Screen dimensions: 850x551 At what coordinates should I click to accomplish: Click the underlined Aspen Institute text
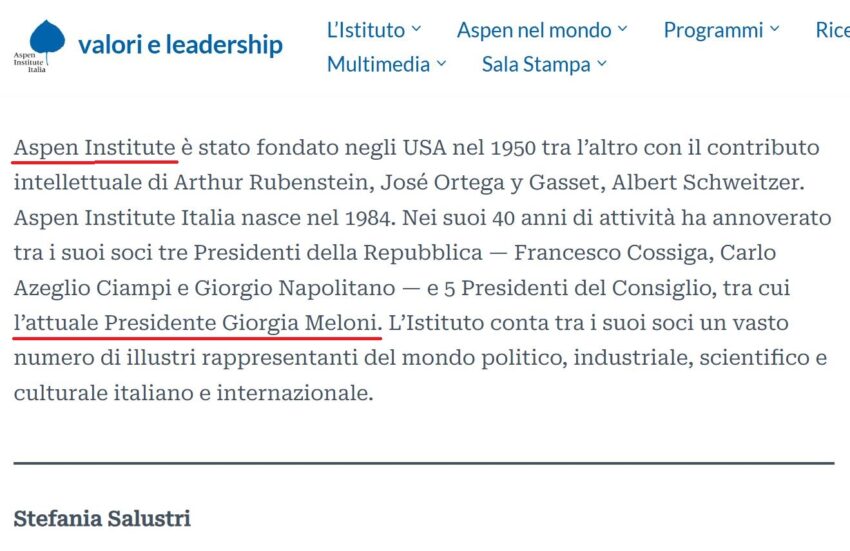pyautogui.click(x=95, y=148)
